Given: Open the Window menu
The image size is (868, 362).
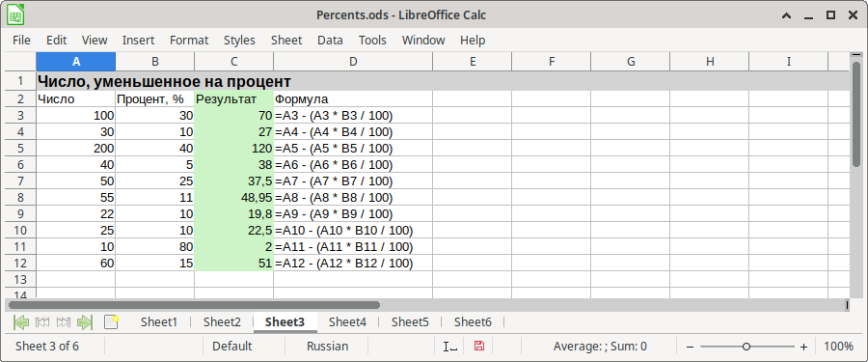Looking at the screenshot, I should pos(423,41).
